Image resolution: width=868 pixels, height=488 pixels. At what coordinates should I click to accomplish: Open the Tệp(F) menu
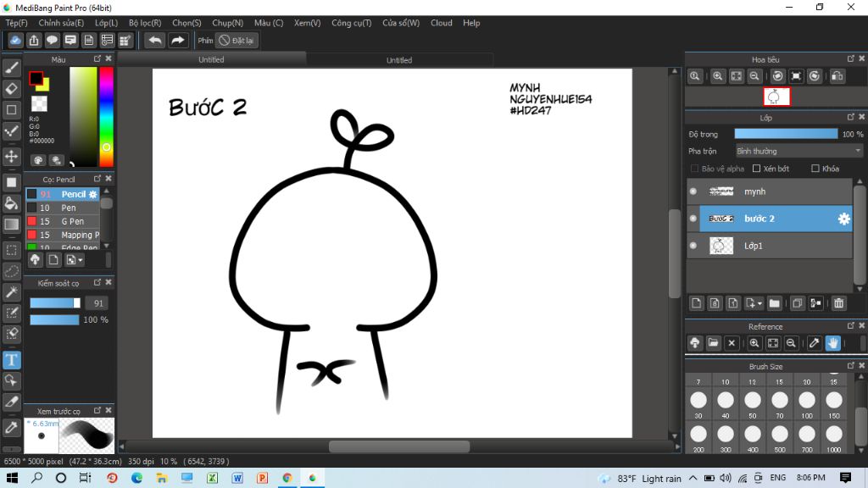[17, 23]
